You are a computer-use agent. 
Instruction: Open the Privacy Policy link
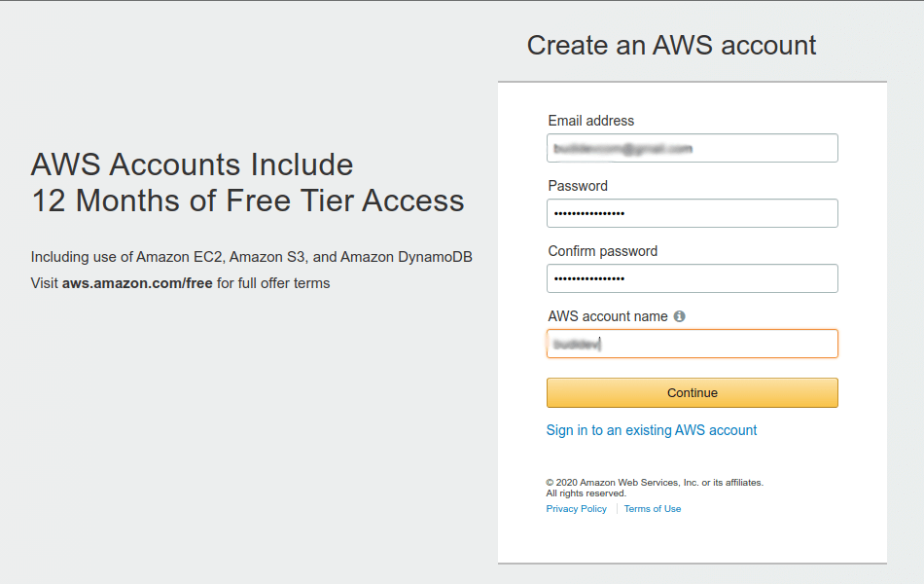tap(576, 509)
